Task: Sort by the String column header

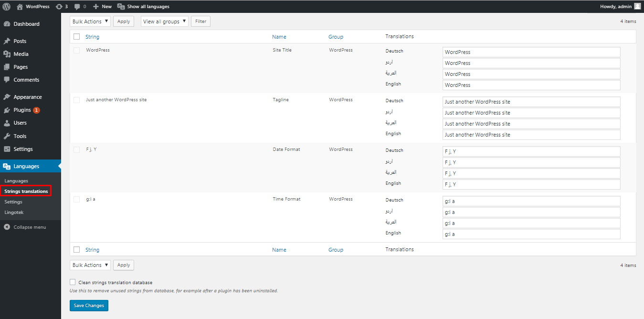Action: pos(92,37)
